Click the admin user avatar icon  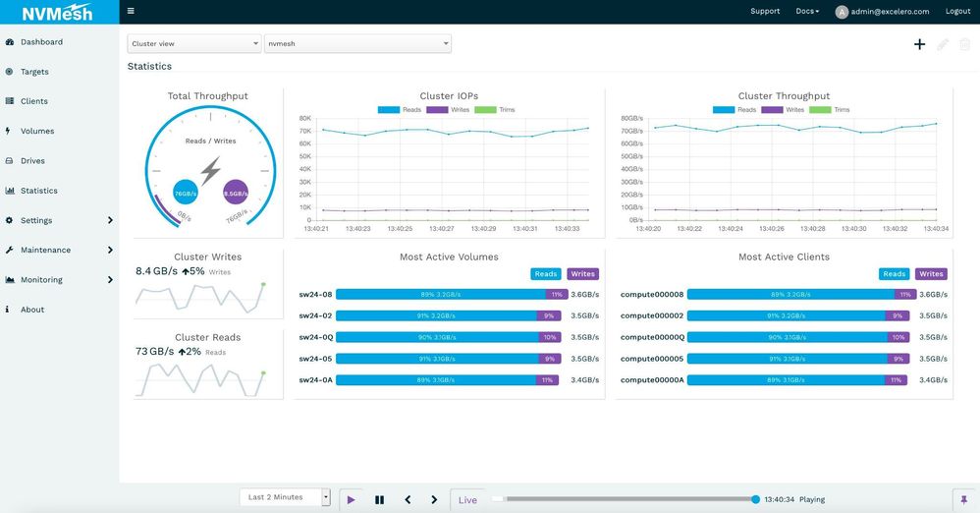click(x=842, y=12)
